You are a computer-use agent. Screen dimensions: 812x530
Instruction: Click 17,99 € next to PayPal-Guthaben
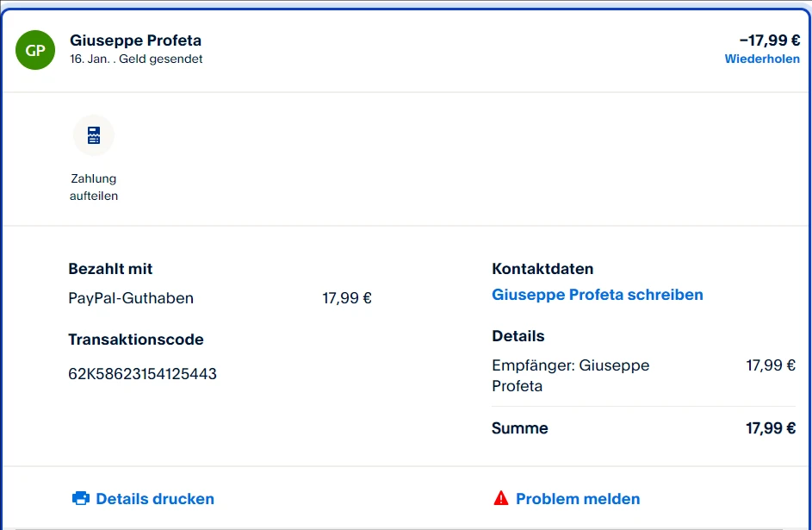[347, 298]
